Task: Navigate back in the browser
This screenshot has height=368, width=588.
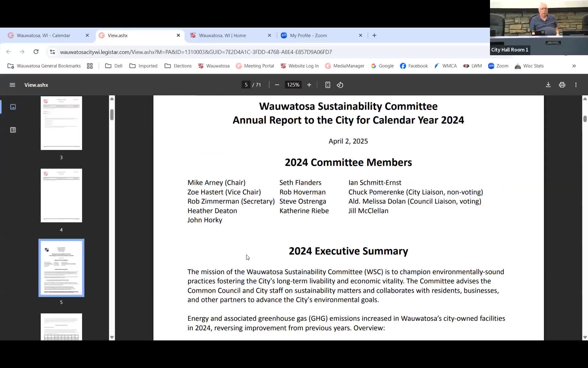Action: tap(8, 52)
